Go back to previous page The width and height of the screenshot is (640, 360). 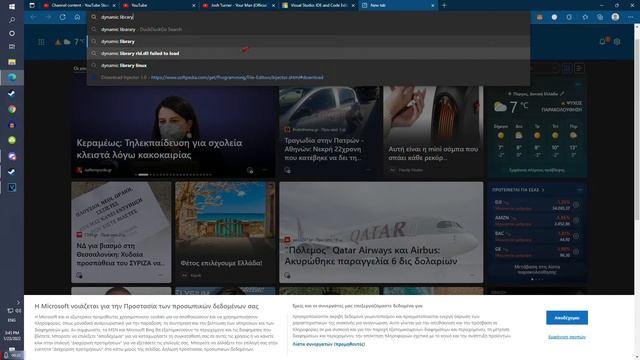tap(33, 17)
